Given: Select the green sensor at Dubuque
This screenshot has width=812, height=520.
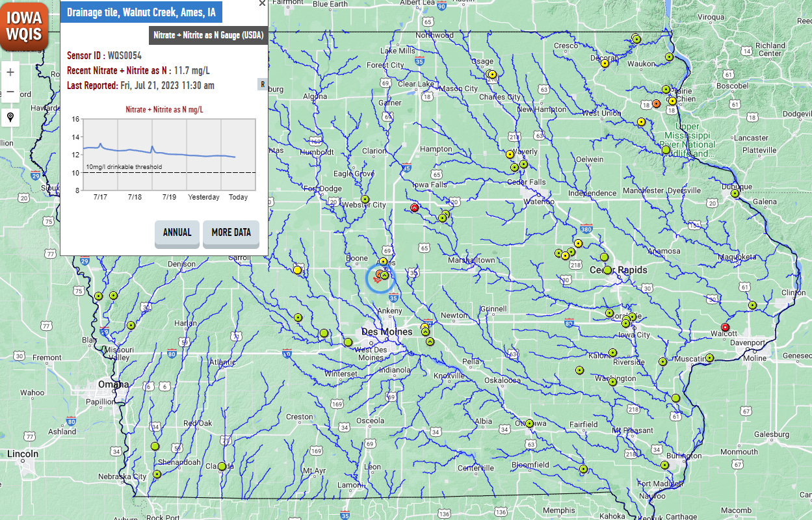Looking at the screenshot, I should point(735,193).
